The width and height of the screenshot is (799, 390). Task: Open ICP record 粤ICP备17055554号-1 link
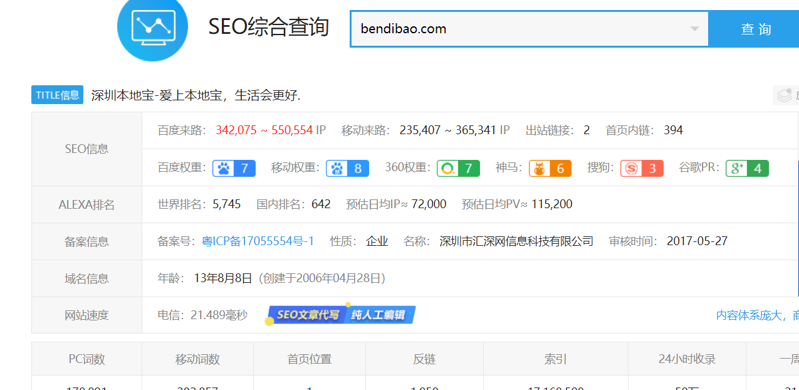click(258, 241)
